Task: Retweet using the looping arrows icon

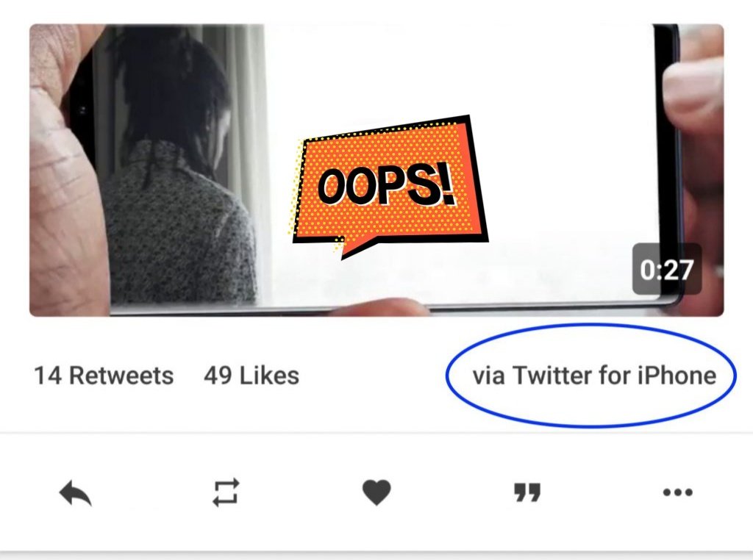Action: (226, 492)
